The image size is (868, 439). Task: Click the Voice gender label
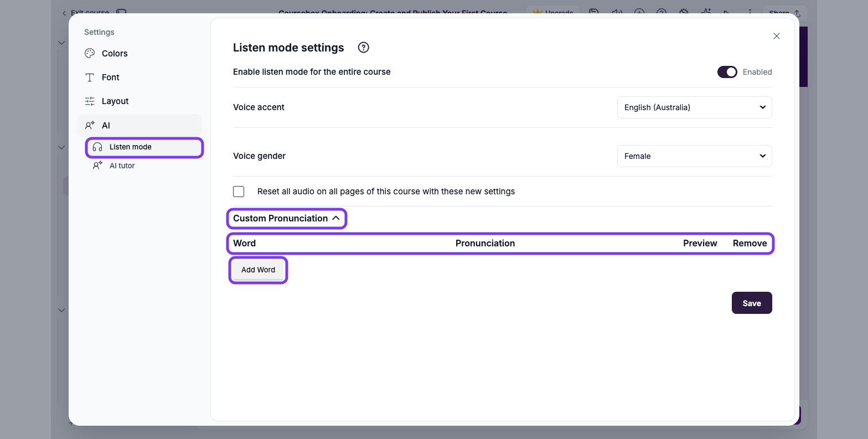pos(259,156)
